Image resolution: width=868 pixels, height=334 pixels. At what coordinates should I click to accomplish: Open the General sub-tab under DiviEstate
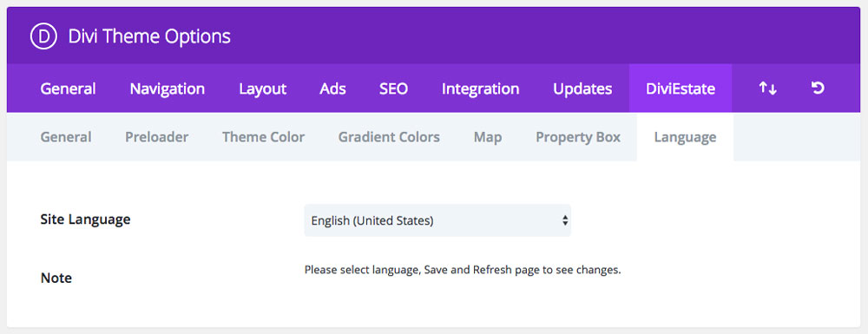[66, 137]
